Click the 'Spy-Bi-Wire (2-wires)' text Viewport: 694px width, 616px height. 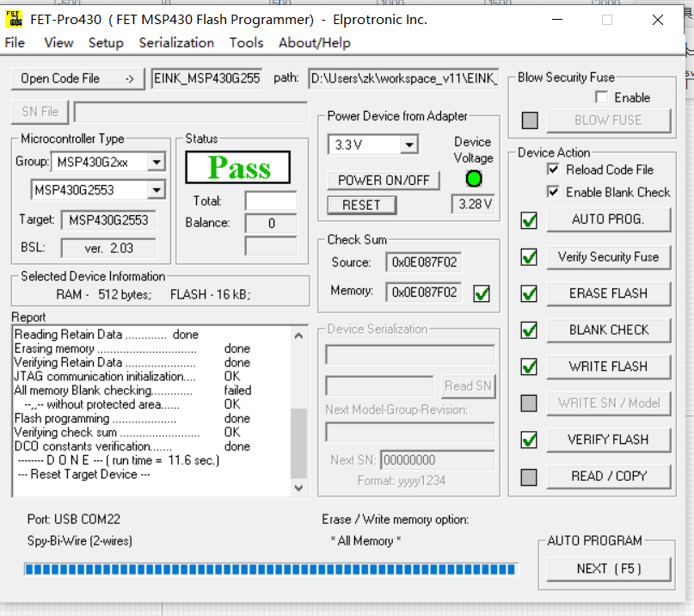[80, 541]
